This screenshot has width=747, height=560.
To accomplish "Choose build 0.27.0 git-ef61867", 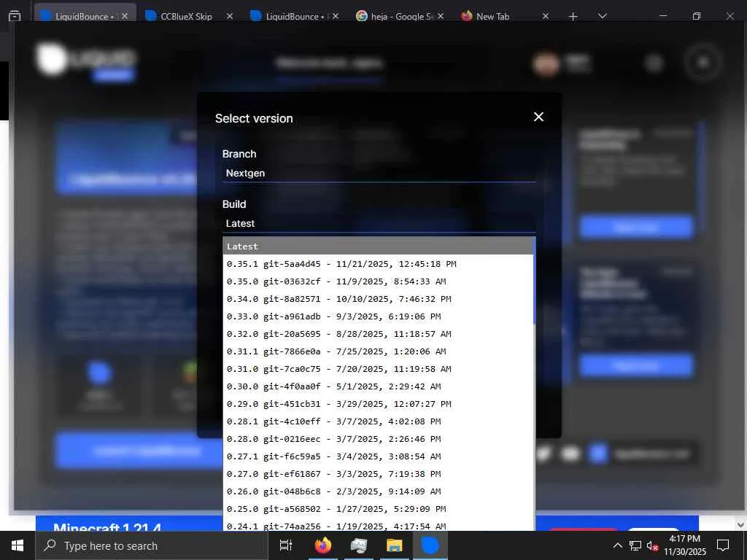I will click(x=378, y=474).
